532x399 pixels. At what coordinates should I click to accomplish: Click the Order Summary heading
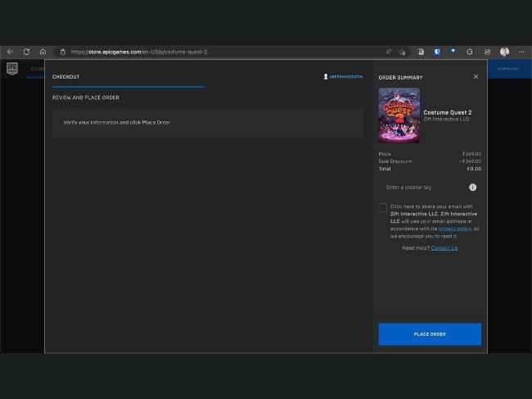pos(401,78)
